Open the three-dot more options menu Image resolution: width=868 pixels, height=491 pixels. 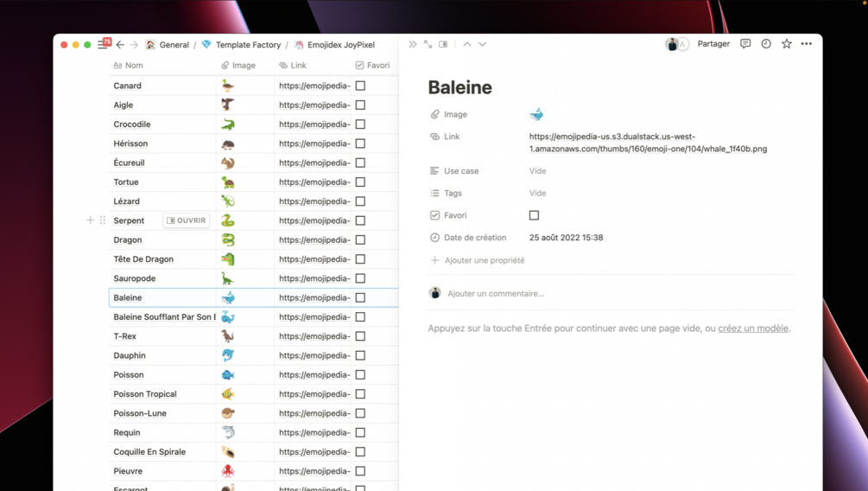[x=807, y=44]
